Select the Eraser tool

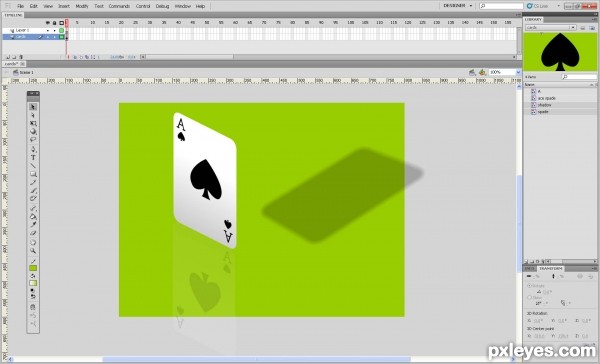click(x=33, y=233)
